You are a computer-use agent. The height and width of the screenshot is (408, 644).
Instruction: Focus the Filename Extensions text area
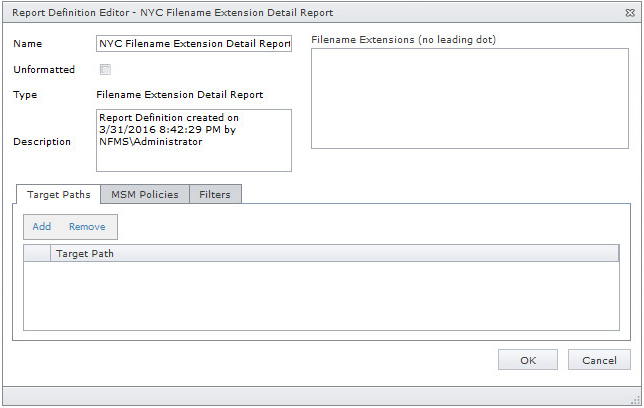469,98
